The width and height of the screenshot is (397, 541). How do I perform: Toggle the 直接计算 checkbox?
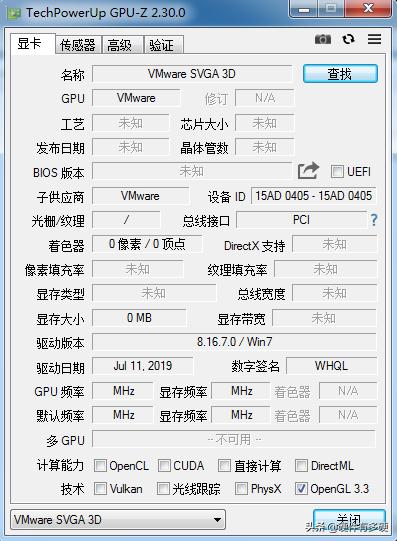[x=224, y=465]
